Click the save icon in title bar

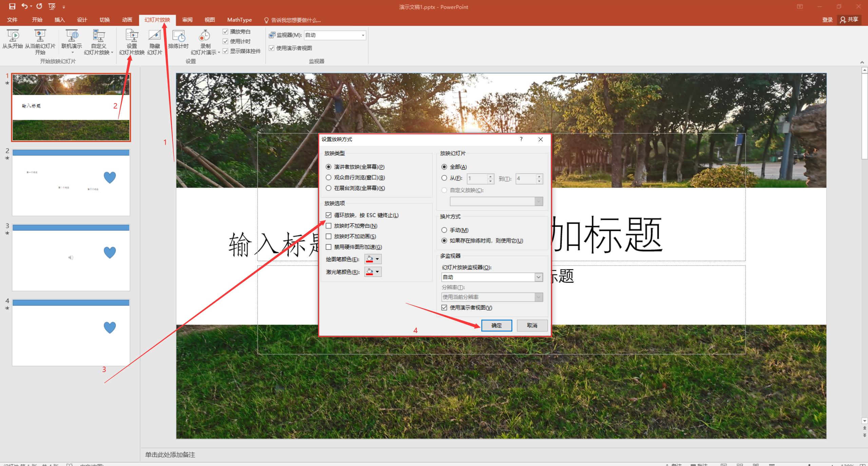12,6
